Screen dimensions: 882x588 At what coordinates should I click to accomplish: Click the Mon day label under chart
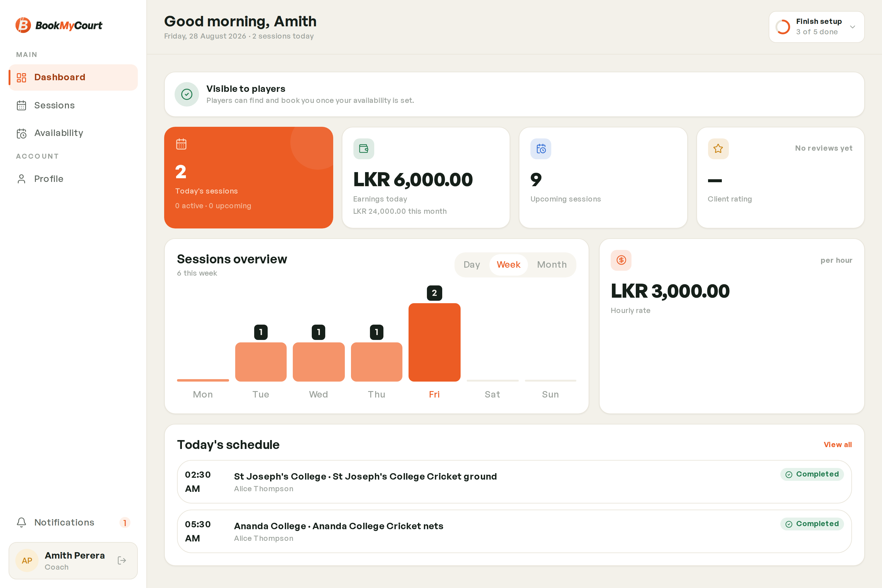pyautogui.click(x=203, y=394)
